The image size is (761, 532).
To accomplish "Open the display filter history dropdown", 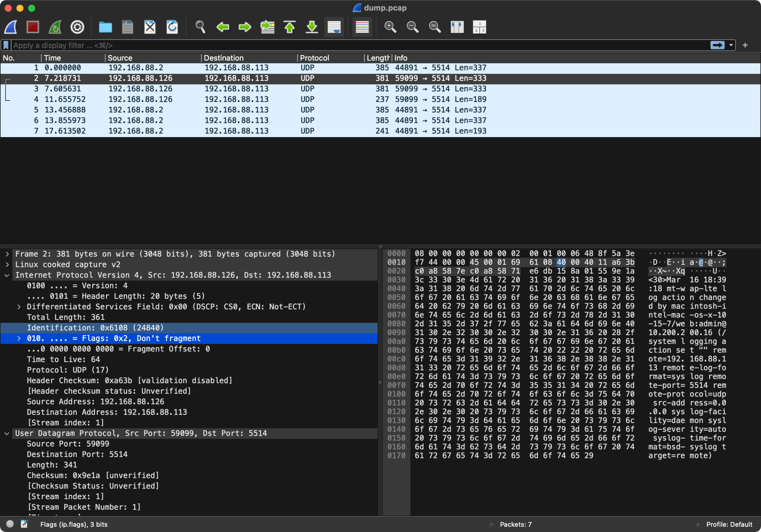I will pyautogui.click(x=731, y=45).
